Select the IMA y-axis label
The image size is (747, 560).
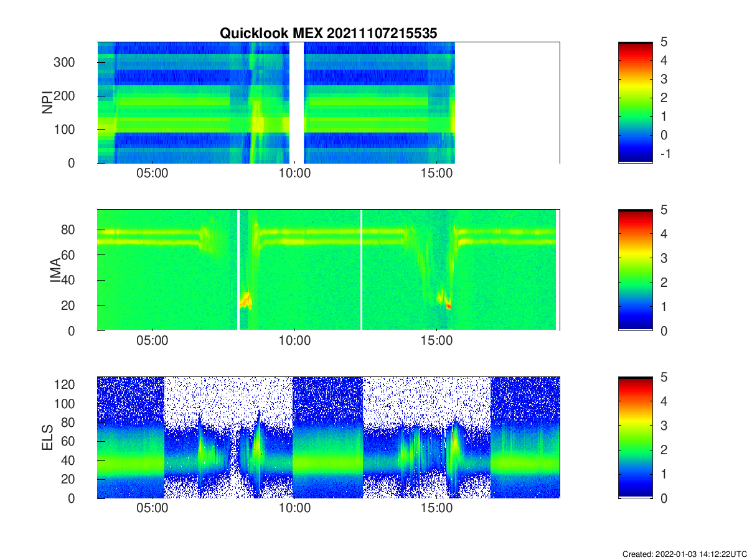click(57, 270)
